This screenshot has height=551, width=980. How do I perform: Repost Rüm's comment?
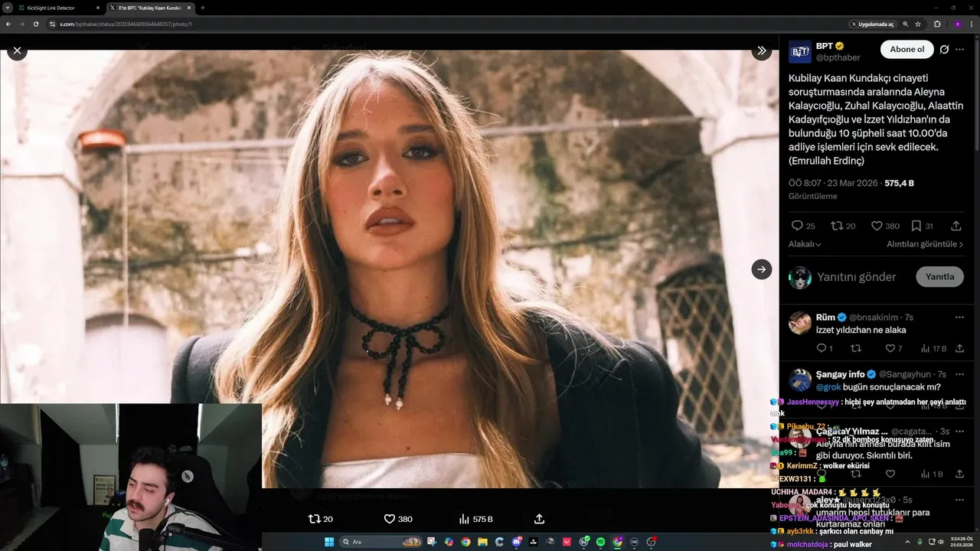click(x=856, y=348)
